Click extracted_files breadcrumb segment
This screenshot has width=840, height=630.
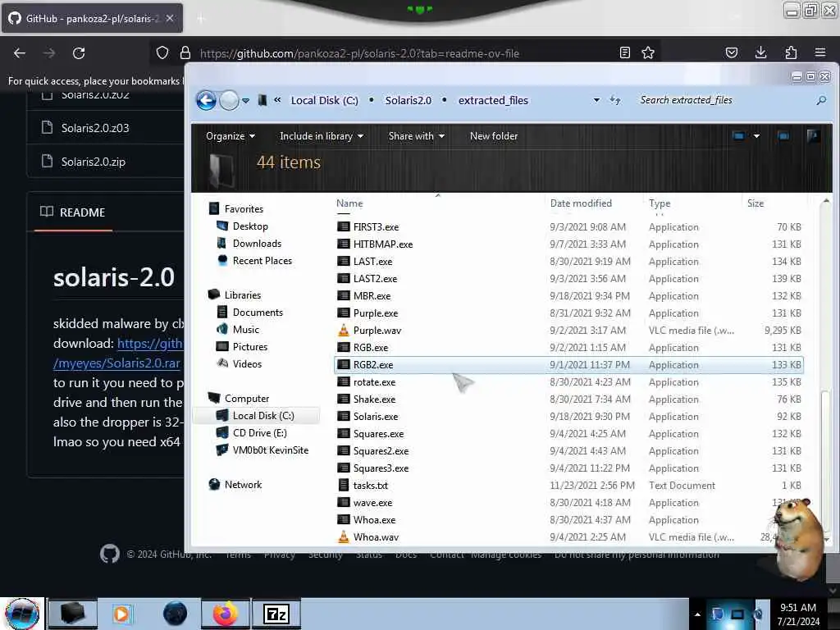493,100
